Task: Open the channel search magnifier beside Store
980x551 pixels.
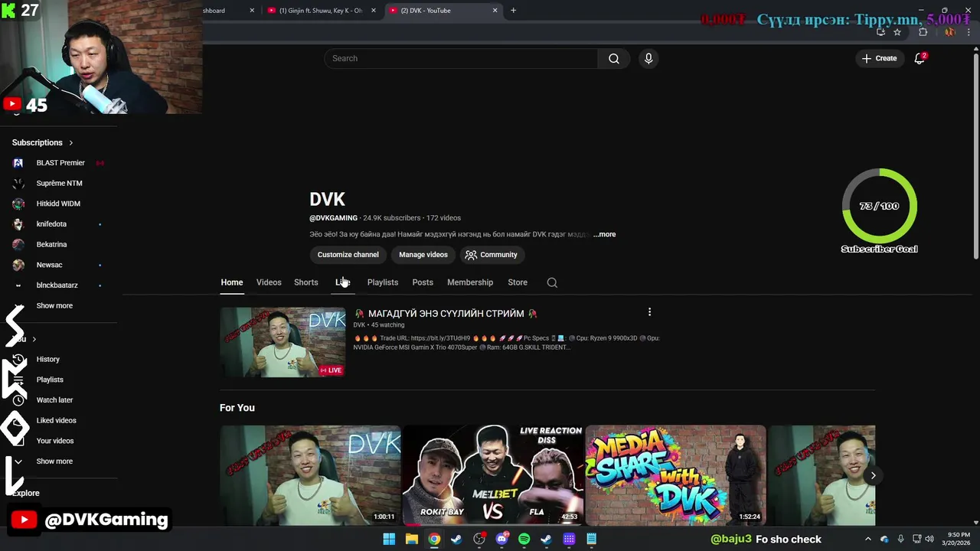Action: [x=552, y=282]
